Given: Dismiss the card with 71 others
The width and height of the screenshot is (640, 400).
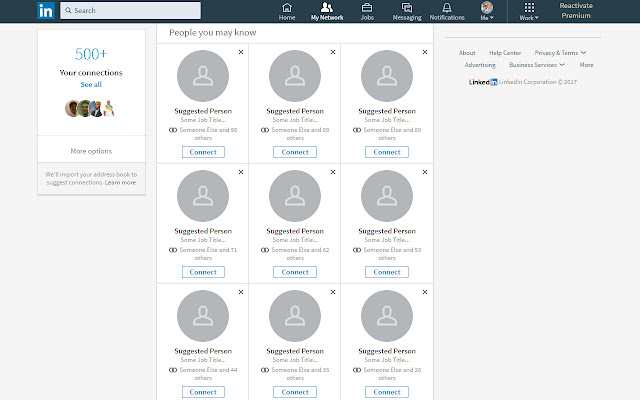Looking at the screenshot, I should [x=241, y=172].
